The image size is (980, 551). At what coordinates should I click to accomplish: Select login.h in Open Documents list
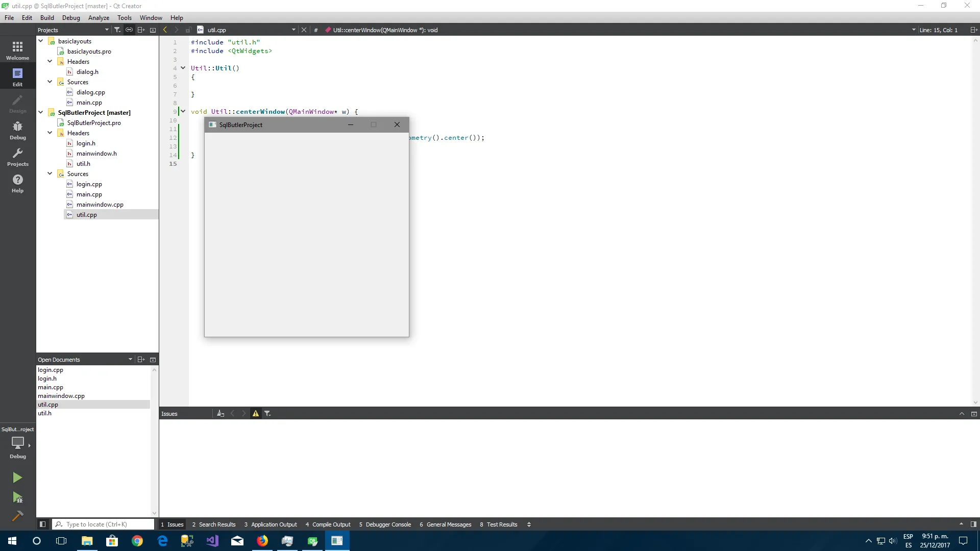pyautogui.click(x=47, y=379)
